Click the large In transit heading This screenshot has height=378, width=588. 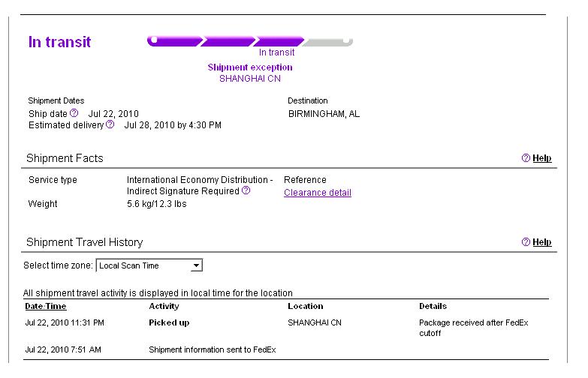[59, 42]
